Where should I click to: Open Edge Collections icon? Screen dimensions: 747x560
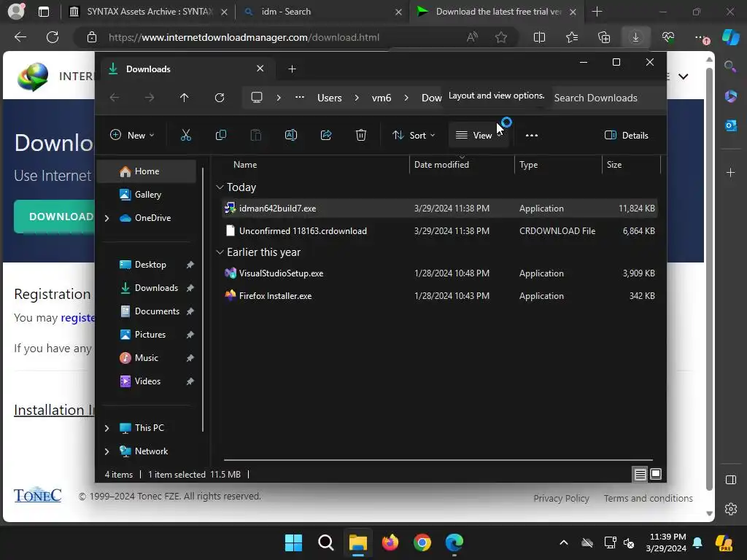tap(604, 37)
